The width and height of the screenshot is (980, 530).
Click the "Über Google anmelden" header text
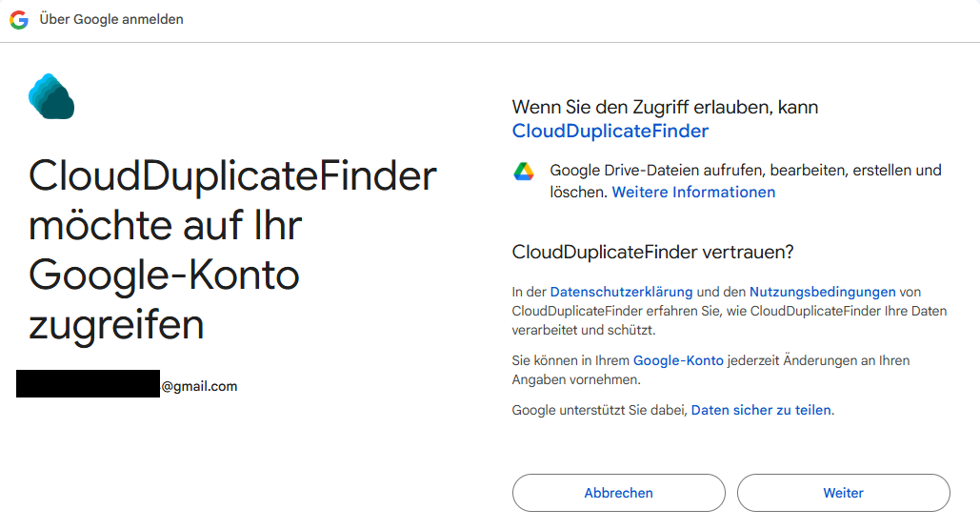tap(111, 19)
